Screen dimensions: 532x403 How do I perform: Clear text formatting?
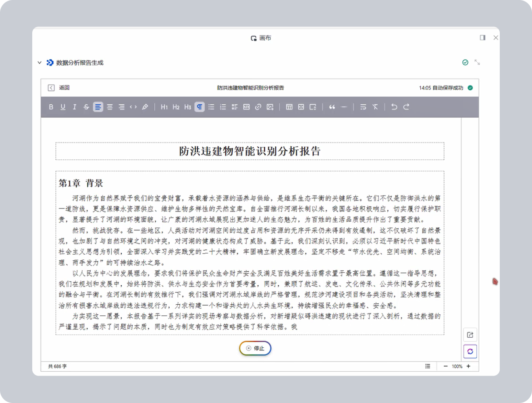[375, 107]
